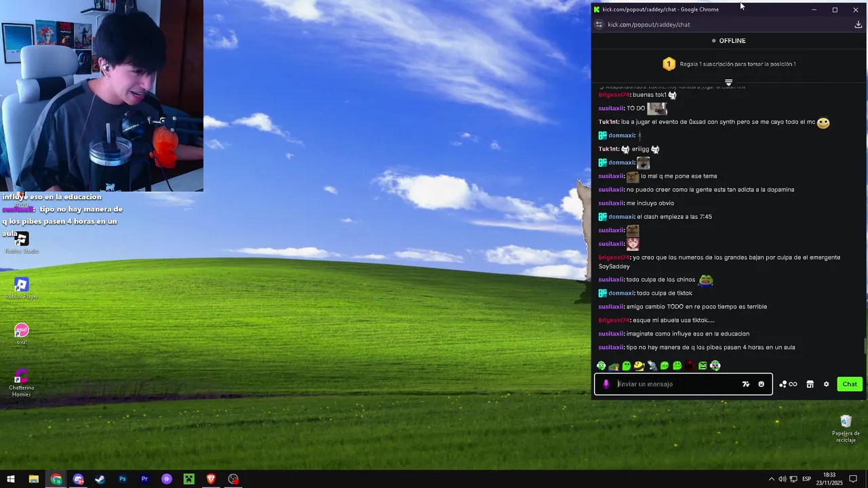This screenshot has height=488, width=868.
Task: Click the webcam overlay video thumbnail
Action: click(x=102, y=96)
